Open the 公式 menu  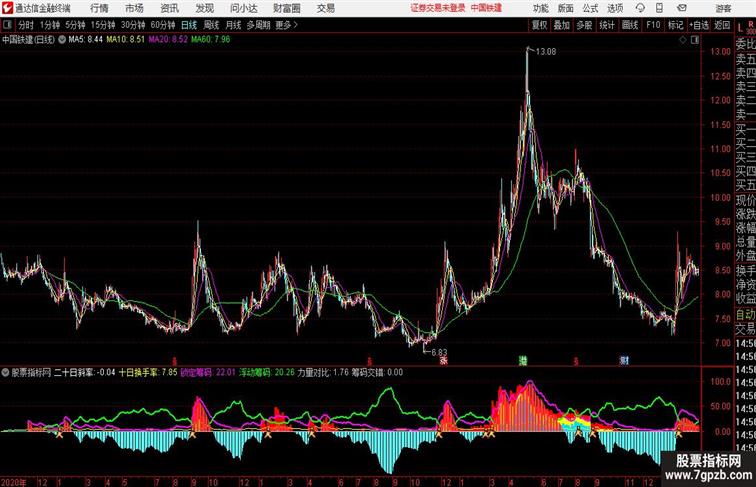coord(590,8)
